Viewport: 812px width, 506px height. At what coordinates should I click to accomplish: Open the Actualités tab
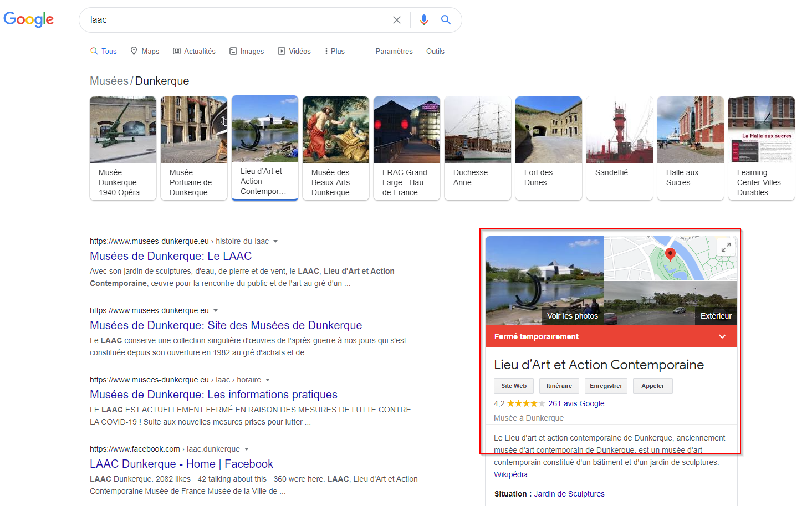coord(194,51)
